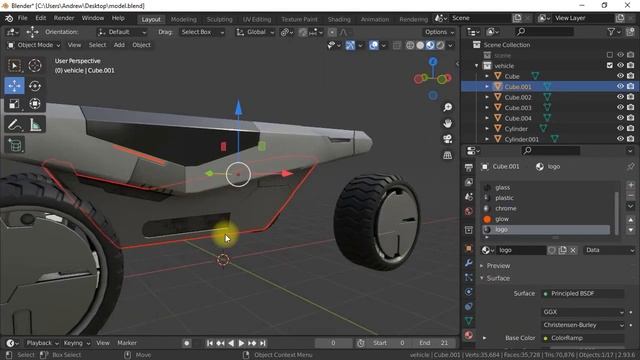Open the Add menu in viewport header

pos(119,45)
